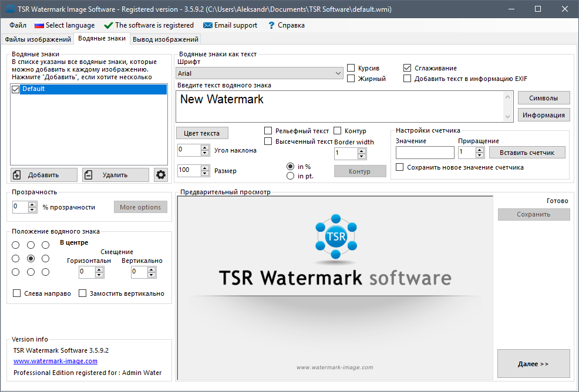
Task: Click Вставить счетчик button
Action: pyautogui.click(x=527, y=153)
